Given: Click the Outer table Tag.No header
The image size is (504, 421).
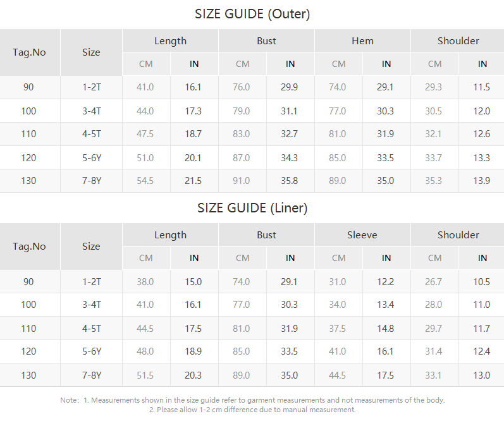Looking at the screenshot, I should (x=30, y=52).
